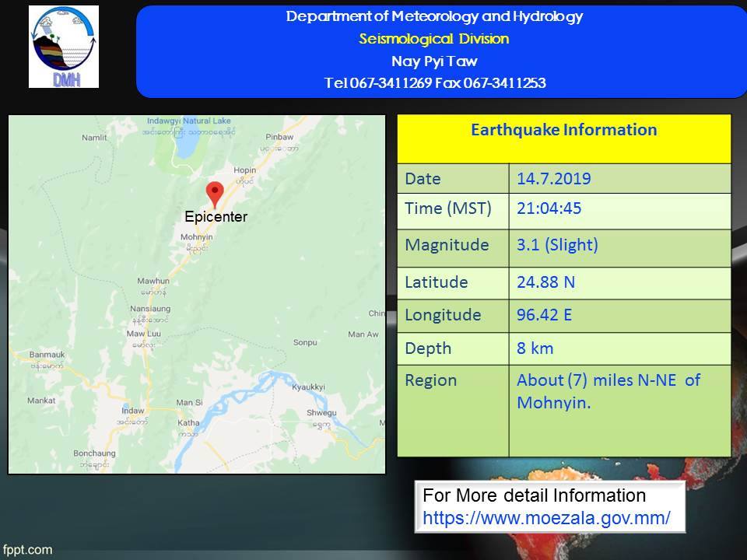Click the Hopin town label on map
This screenshot has width=747, height=560.
click(245, 170)
